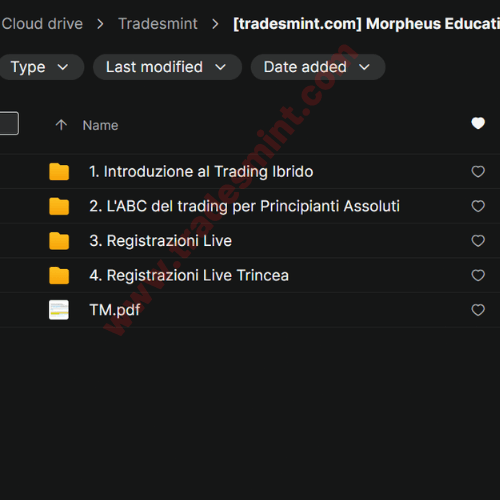Toggle sort direction arrow beside Name

point(61,125)
